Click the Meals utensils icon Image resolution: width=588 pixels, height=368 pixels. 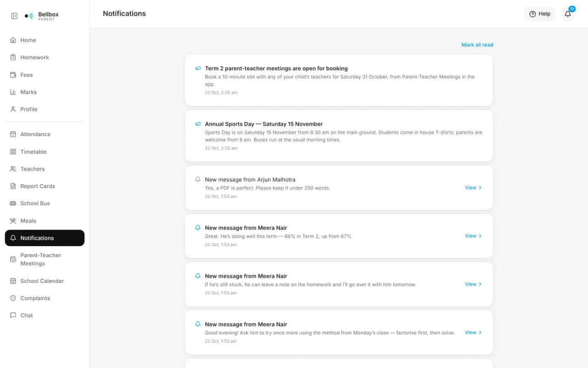[13, 221]
